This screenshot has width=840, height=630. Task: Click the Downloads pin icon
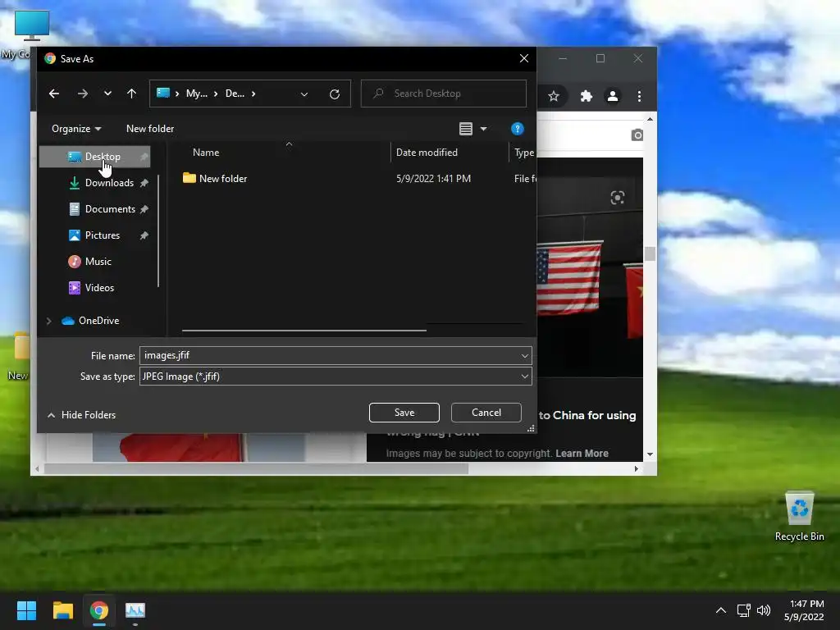coord(144,183)
